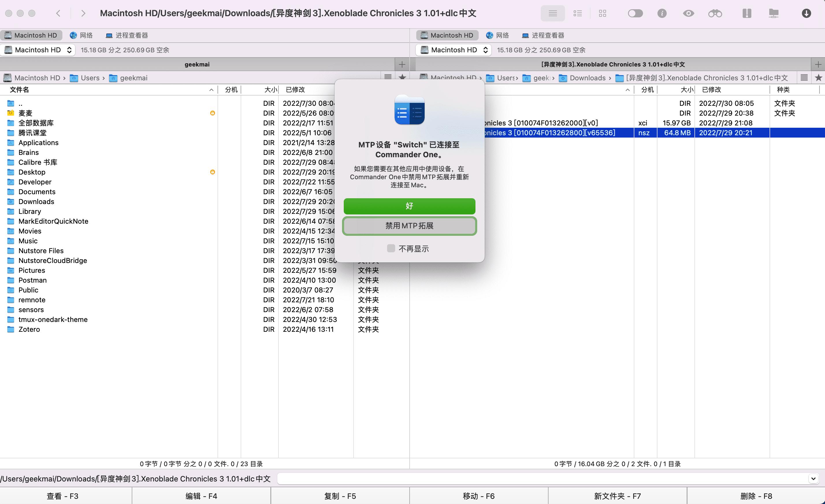Screen dimensions: 825x504
Task: Click the file info icon in toolbar
Action: 662,13
